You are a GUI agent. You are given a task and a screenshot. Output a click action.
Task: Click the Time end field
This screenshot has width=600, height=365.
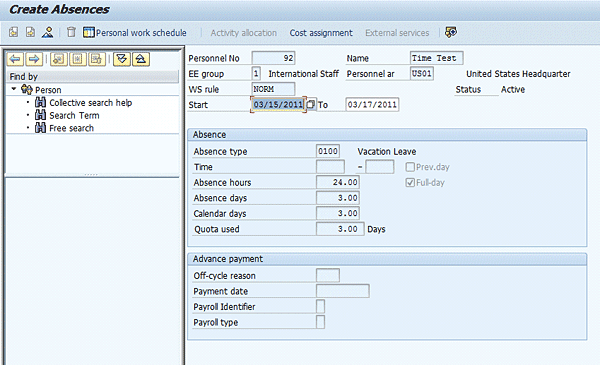380,167
